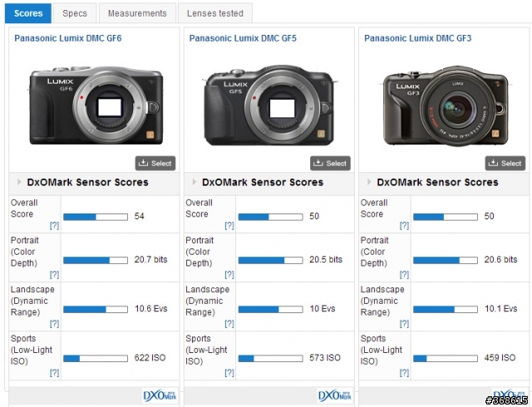Open the [?] help for GF3 Overall Score
Screen dimensions: 532x407
(x=405, y=225)
